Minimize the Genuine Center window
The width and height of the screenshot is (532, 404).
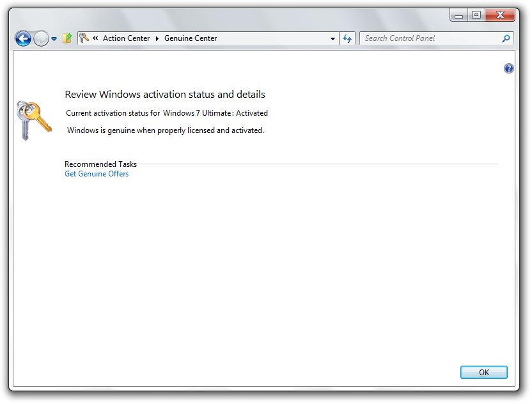coord(458,15)
